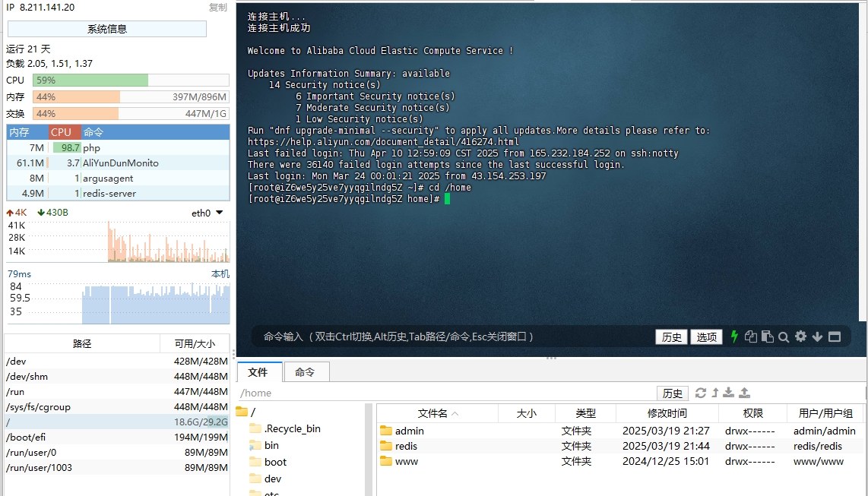This screenshot has width=868, height=496.
Task: Click the download icon in file toolbar
Action: [x=729, y=393]
